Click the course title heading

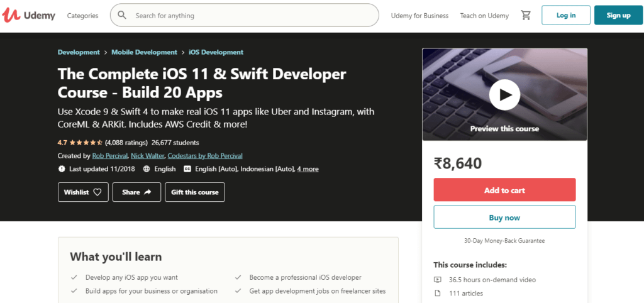coord(202,84)
